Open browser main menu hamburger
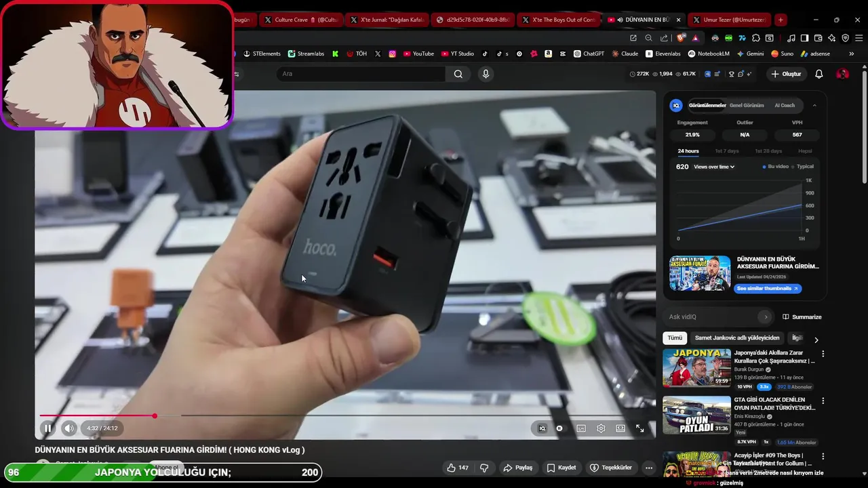 pos(857,38)
